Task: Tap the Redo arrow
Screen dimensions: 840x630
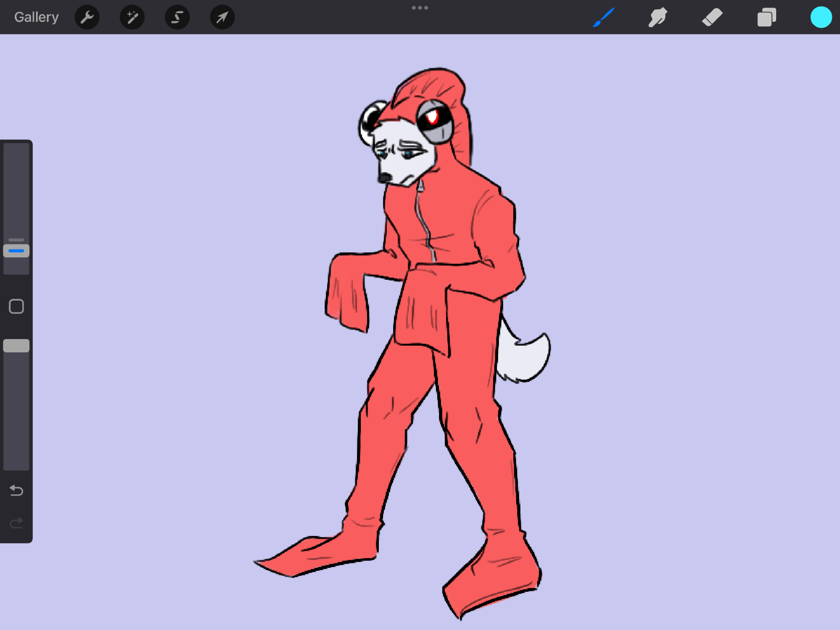Action: (x=16, y=523)
